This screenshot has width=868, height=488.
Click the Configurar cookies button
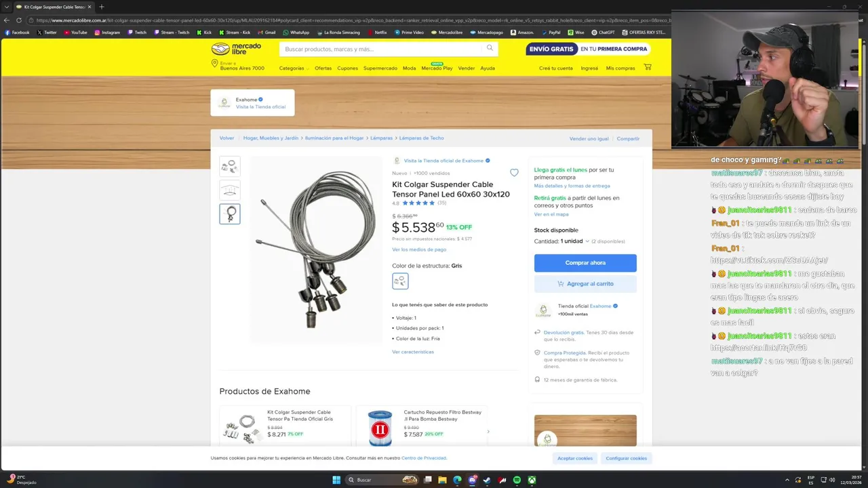[x=626, y=458]
